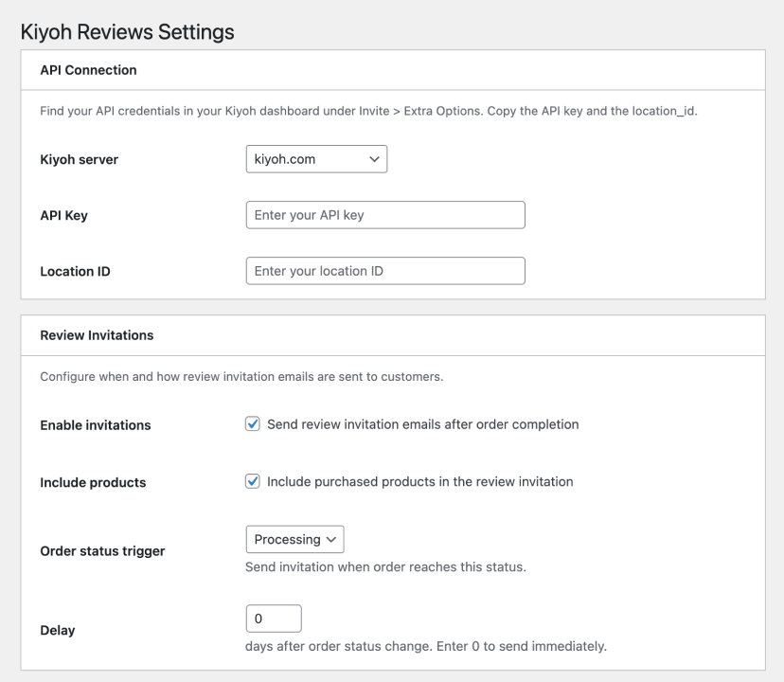Select the API Connection section header
This screenshot has width=784, height=682.
(x=88, y=70)
